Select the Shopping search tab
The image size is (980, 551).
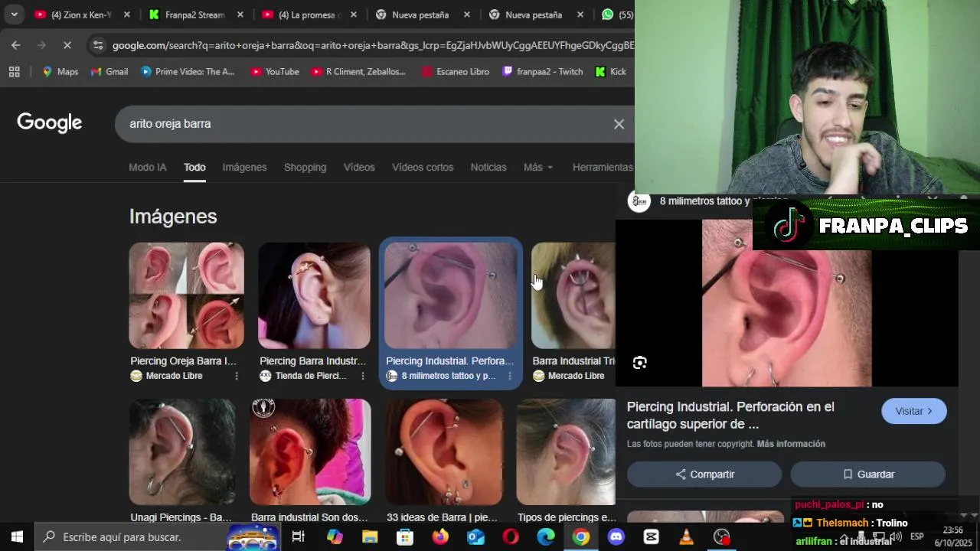click(x=305, y=167)
